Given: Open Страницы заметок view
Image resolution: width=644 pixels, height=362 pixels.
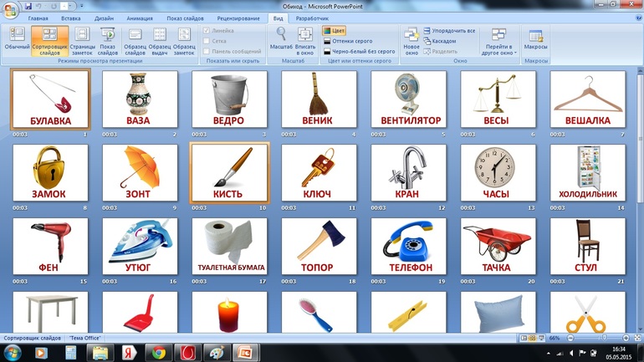Looking at the screenshot, I should [82, 40].
